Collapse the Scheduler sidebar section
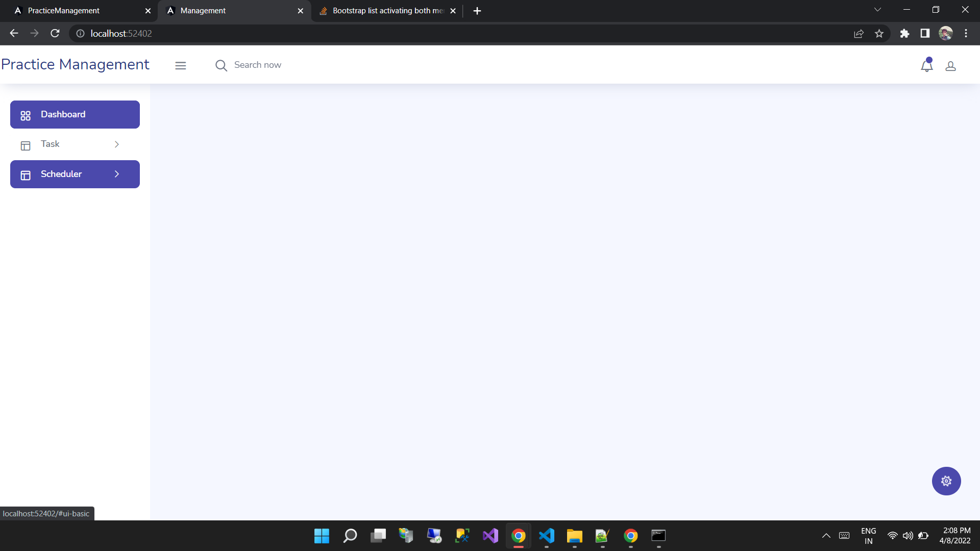 pyautogui.click(x=116, y=174)
